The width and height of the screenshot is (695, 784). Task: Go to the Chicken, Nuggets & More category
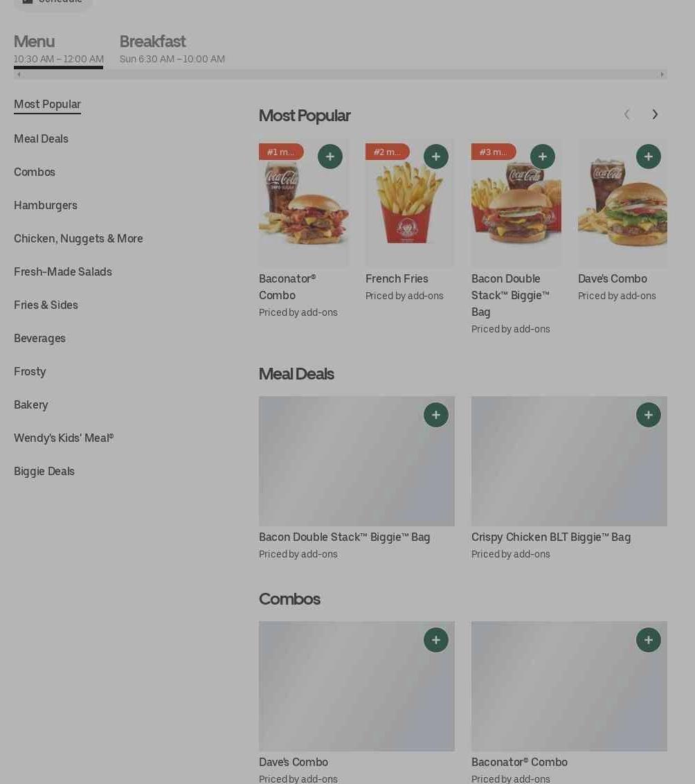pos(78,238)
